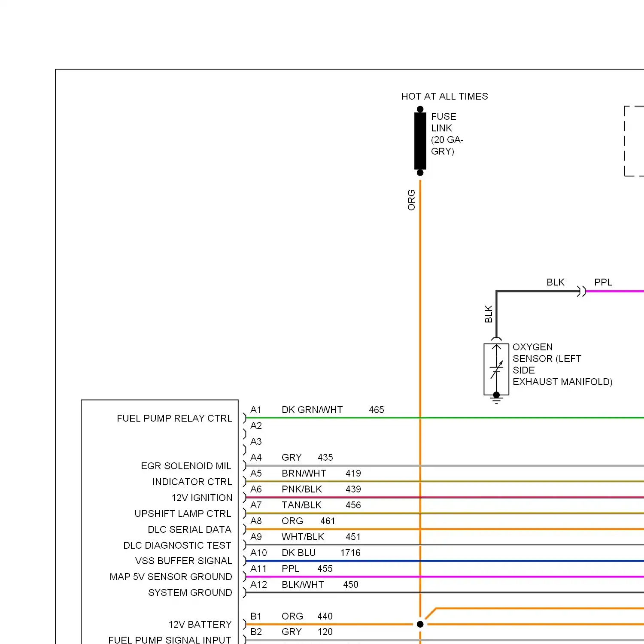Click the DK BLU wire color label

tap(298, 553)
